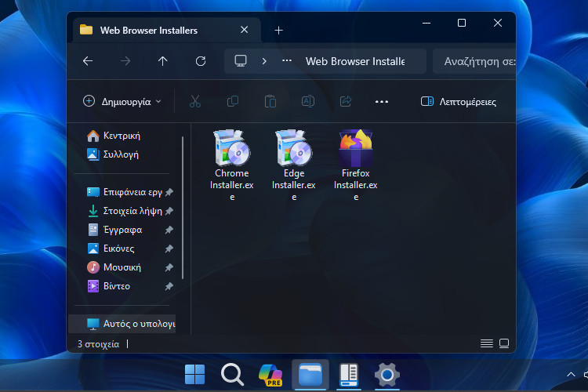Image resolution: width=588 pixels, height=392 pixels.
Task: Switch to large icons view in status bar
Action: [x=504, y=343]
